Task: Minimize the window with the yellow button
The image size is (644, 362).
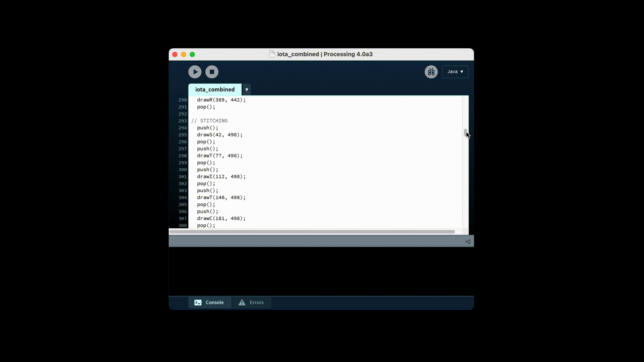Action: tap(183, 54)
